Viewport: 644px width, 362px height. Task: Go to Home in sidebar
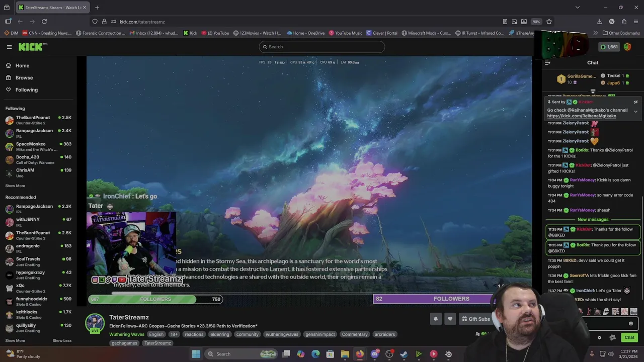(18, 65)
